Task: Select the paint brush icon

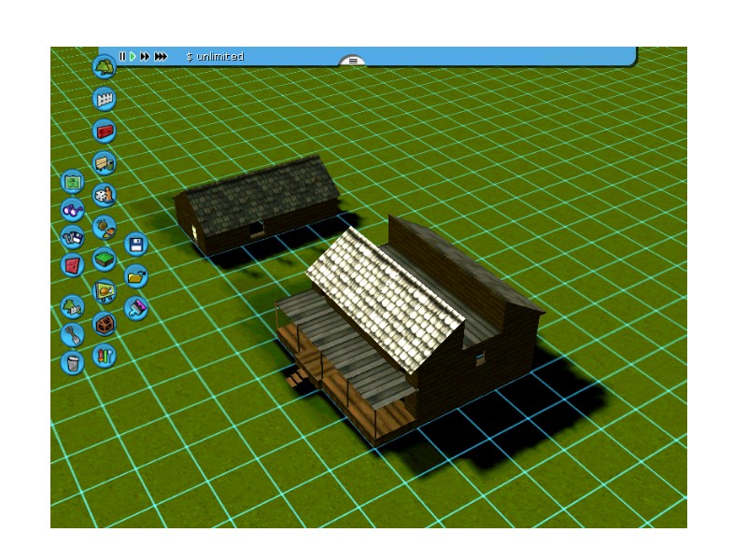Action: (136, 308)
